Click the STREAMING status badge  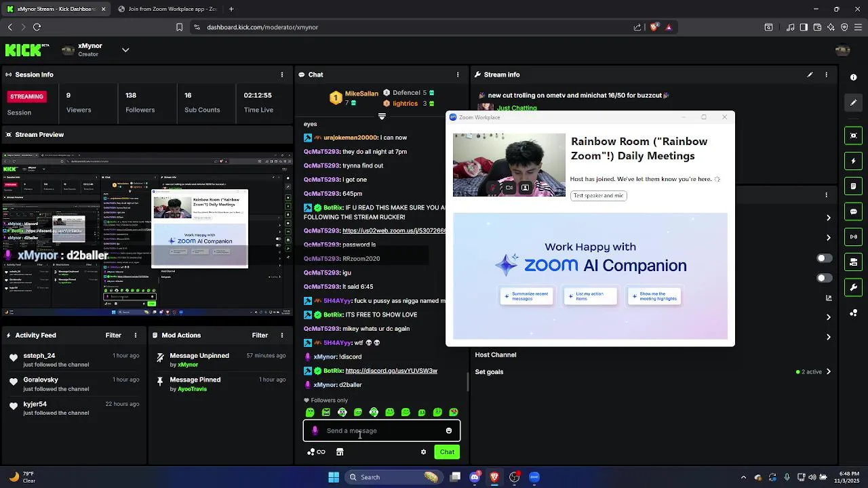[26, 96]
